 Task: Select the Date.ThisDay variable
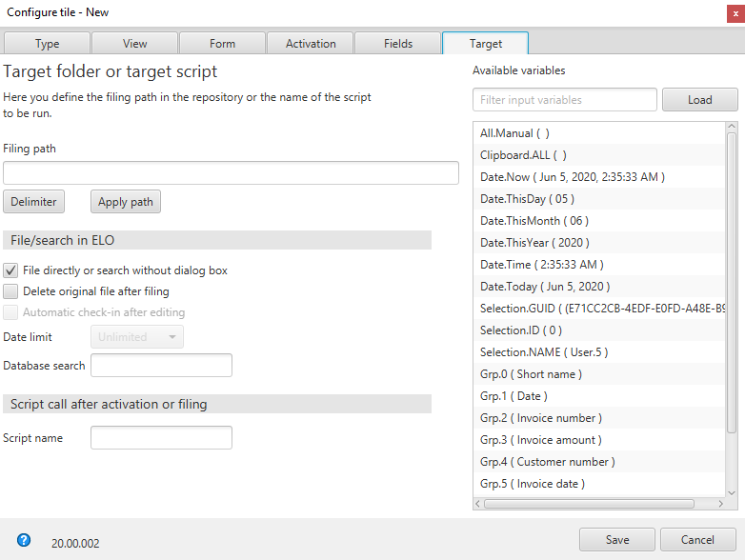click(599, 198)
